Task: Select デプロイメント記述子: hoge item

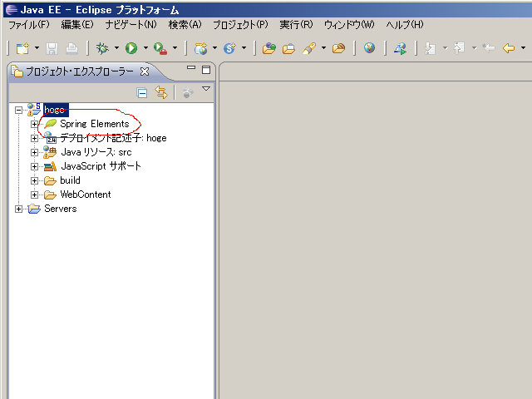Action: tap(113, 138)
